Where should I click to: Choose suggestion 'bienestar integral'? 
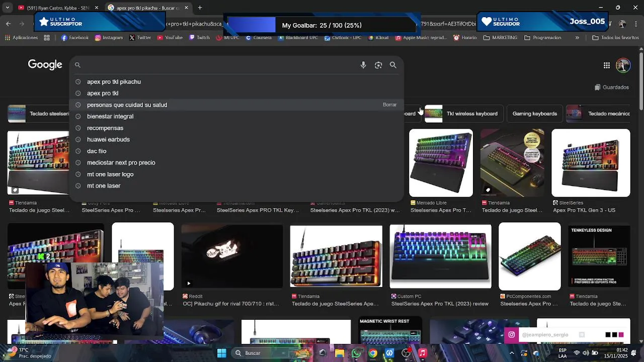coord(236,116)
